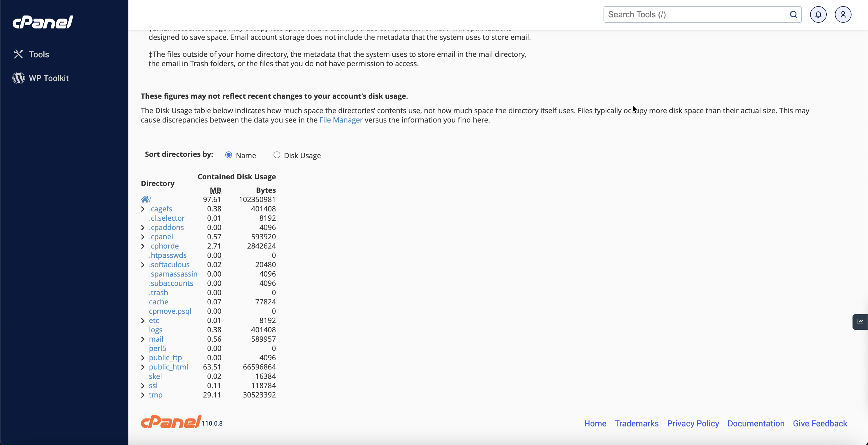Expand the public_ftp directory
Viewport: 868px width, 445px height.
(x=143, y=358)
